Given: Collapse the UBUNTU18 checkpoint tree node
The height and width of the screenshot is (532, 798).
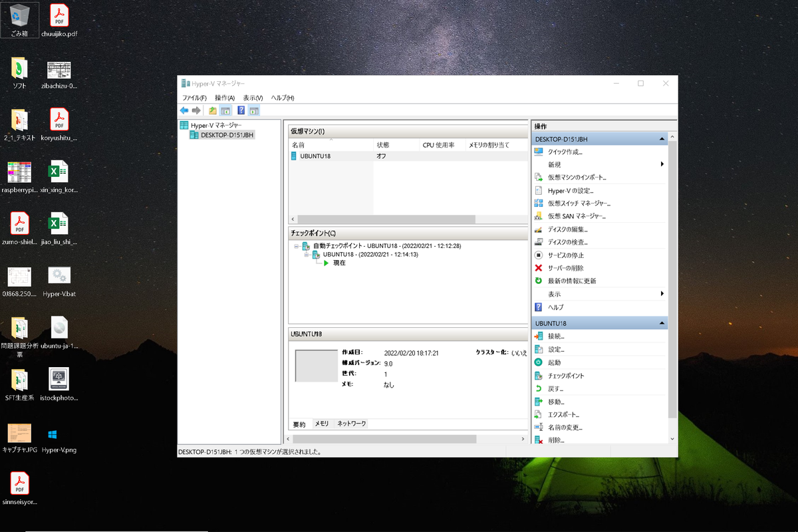Looking at the screenshot, I should click(x=307, y=255).
